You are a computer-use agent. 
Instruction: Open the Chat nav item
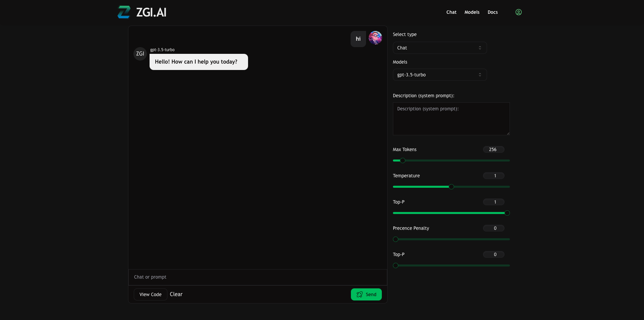[451, 12]
